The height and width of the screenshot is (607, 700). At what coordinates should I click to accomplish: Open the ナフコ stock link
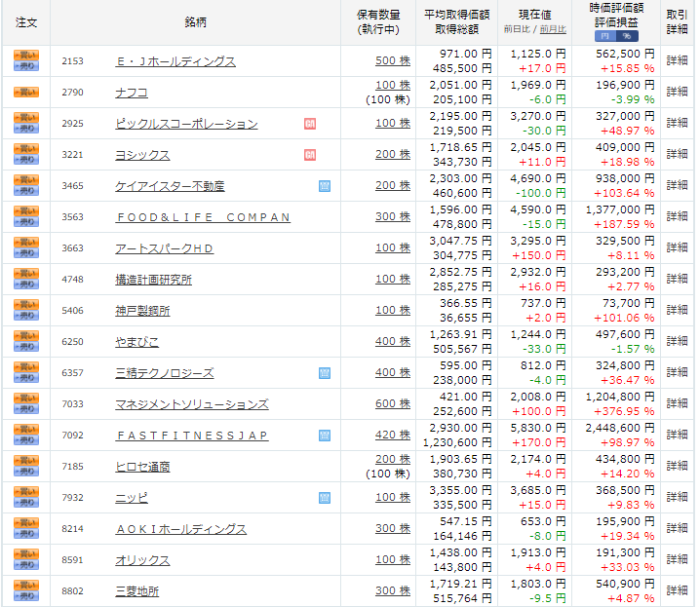pyautogui.click(x=132, y=93)
